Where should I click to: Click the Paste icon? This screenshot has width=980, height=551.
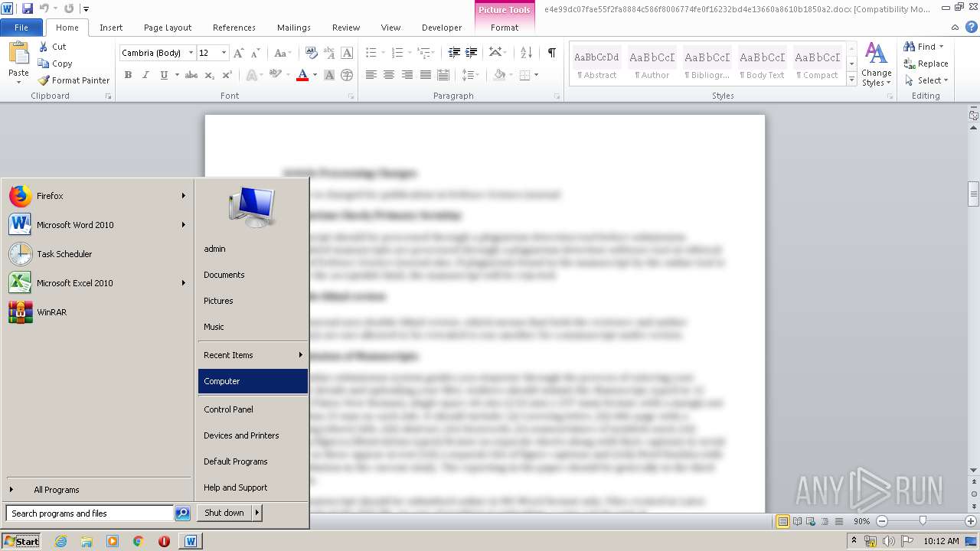pos(18,54)
